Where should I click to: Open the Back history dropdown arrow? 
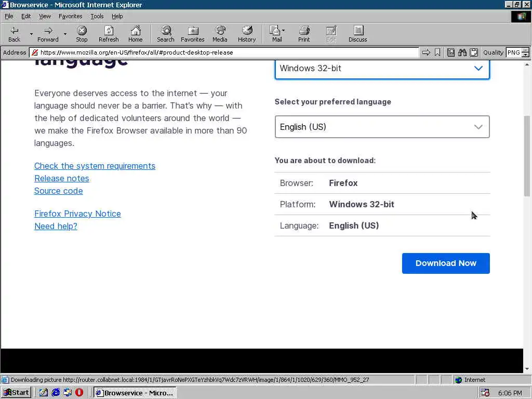pyautogui.click(x=31, y=34)
